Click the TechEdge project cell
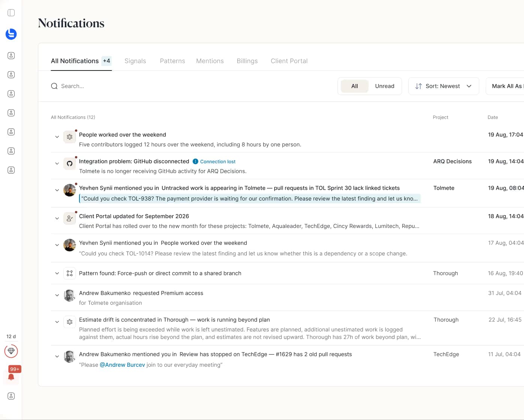524x420 pixels. pyautogui.click(x=446, y=354)
